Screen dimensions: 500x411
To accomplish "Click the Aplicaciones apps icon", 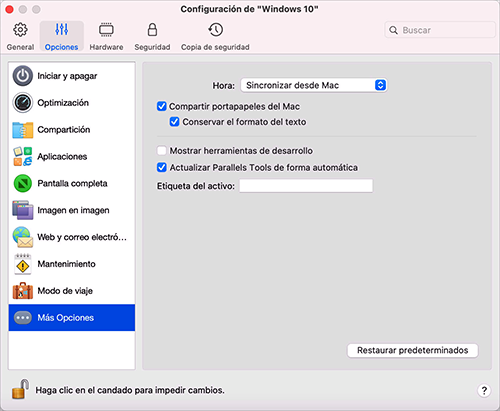I will (23, 156).
